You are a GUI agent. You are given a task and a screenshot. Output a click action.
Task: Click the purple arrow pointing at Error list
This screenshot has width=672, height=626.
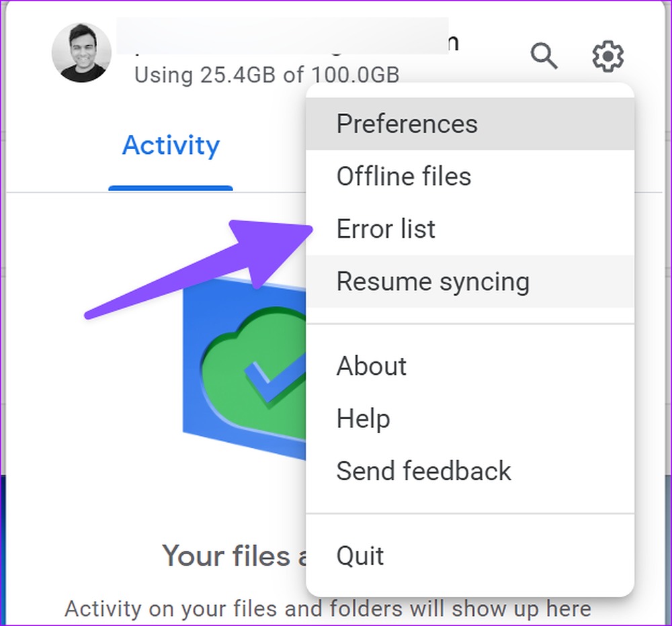tap(199, 270)
